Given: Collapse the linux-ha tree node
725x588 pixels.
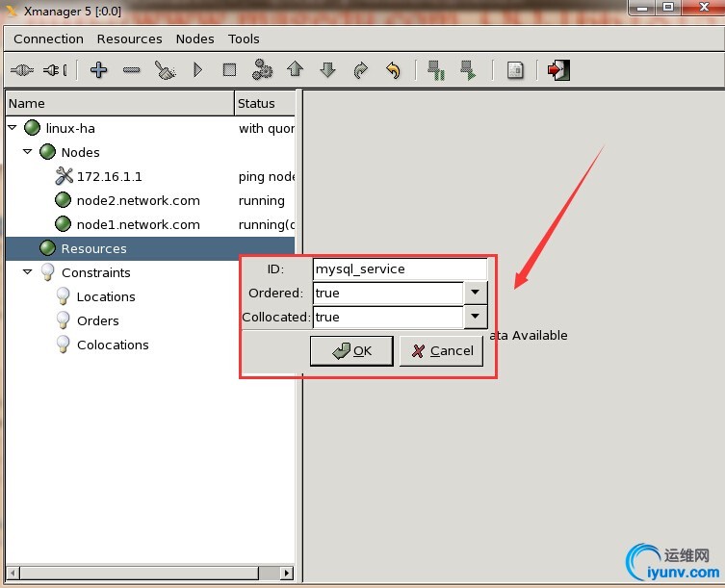Looking at the screenshot, I should pyautogui.click(x=13, y=127).
